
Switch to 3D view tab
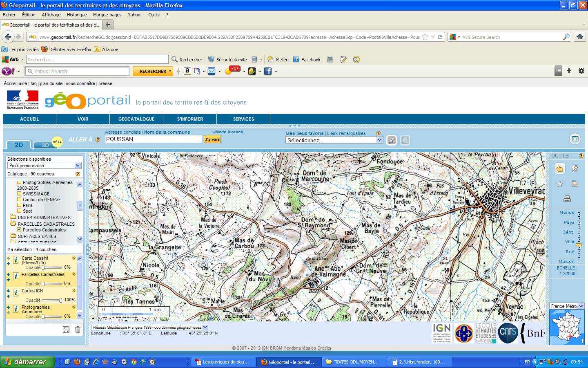click(45, 145)
